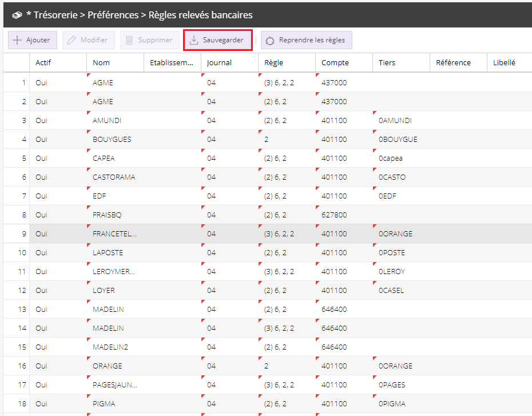This screenshot has height=416, width=532.
Task: Sort by the Nom column header
Action: (x=116, y=62)
